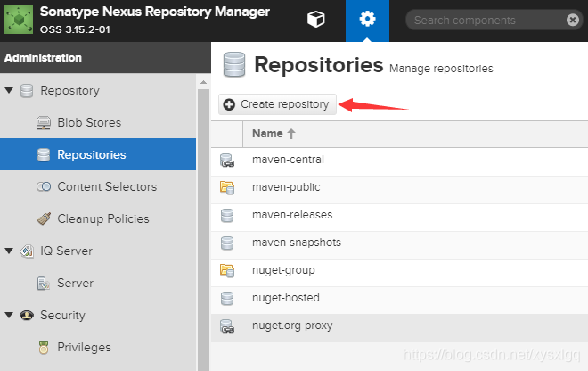Collapse the Security tree node
The width and height of the screenshot is (588, 371).
point(9,315)
